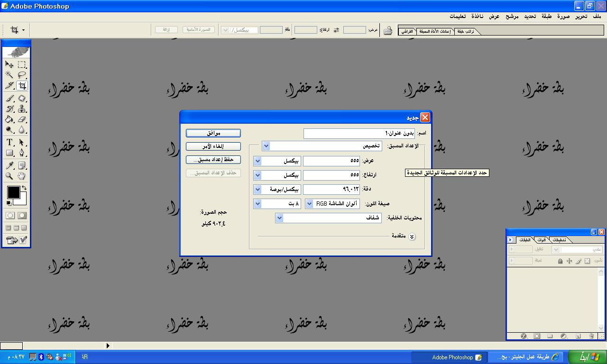Open the background contents (شفاف) dropdown
Image resolution: width=607 pixels, height=364 pixels.
coord(279,218)
